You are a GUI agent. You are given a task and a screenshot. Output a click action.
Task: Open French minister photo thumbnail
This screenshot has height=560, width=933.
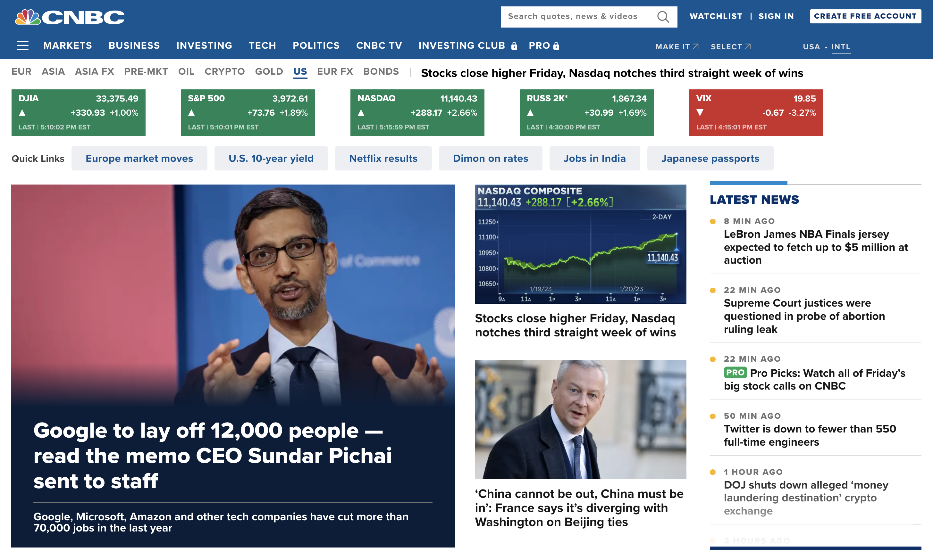pos(580,420)
